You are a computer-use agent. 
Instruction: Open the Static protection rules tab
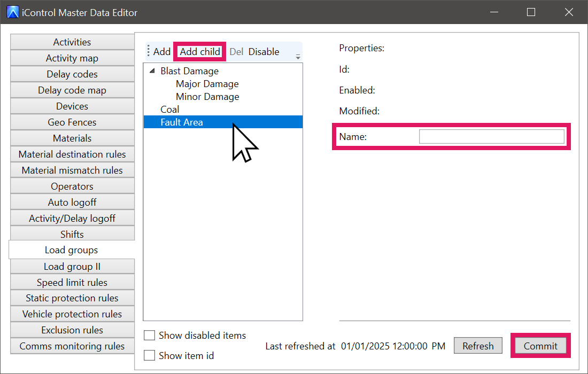[x=72, y=298]
